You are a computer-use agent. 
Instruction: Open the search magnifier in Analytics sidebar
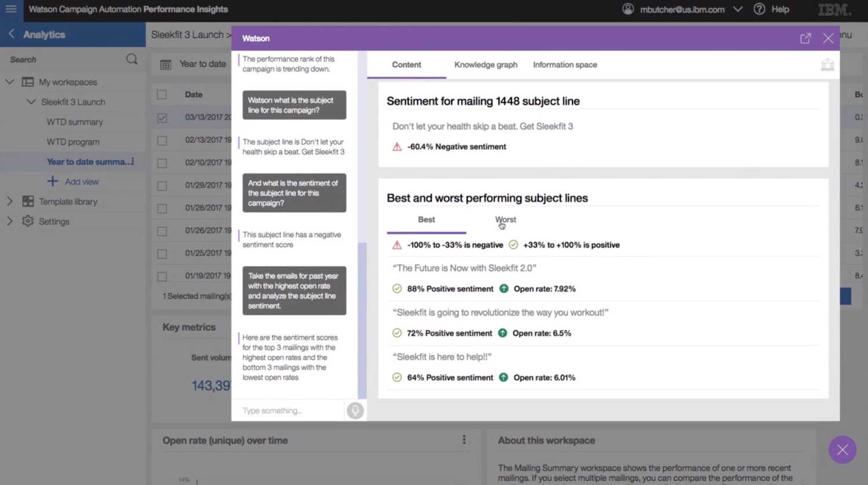(x=131, y=59)
